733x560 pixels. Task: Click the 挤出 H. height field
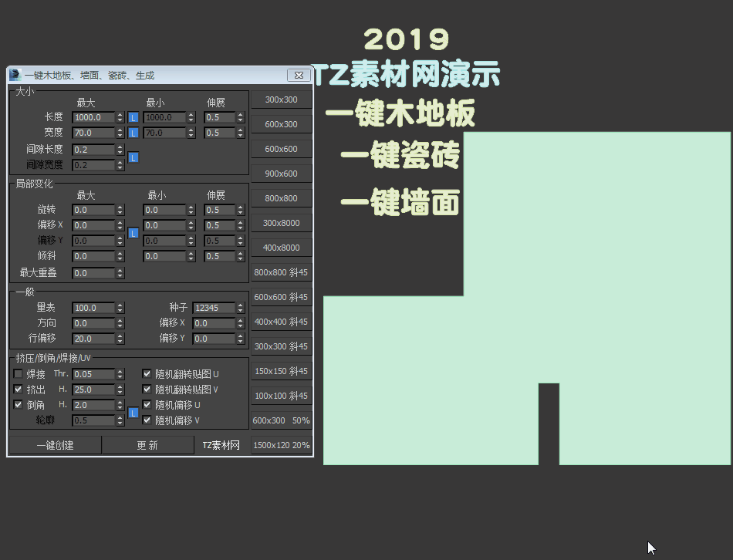[x=94, y=390]
